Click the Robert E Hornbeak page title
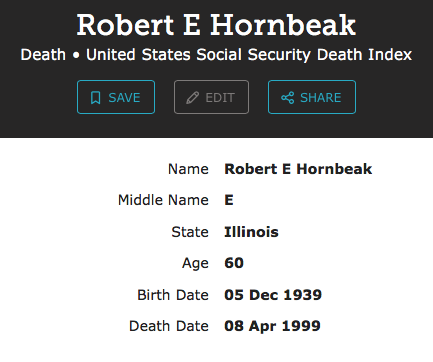 pyautogui.click(x=216, y=25)
